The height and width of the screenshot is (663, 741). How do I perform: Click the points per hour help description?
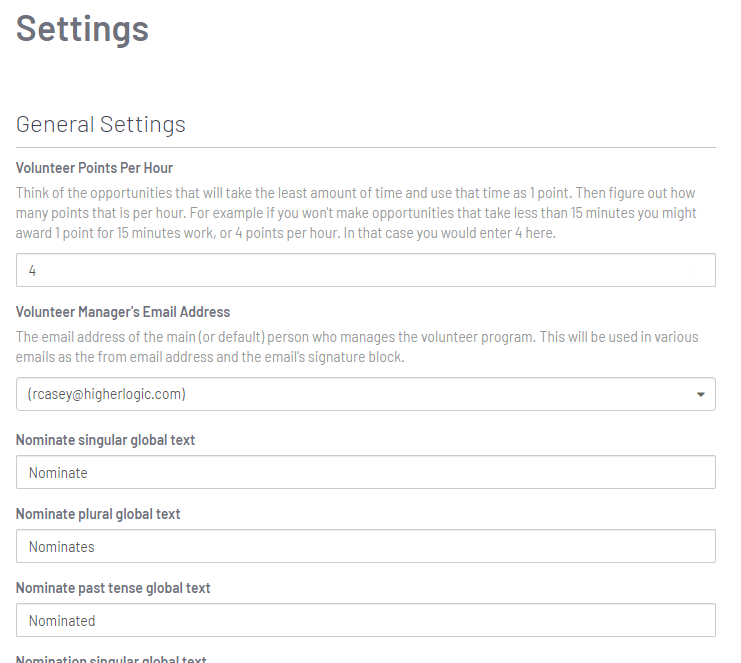coord(356,213)
